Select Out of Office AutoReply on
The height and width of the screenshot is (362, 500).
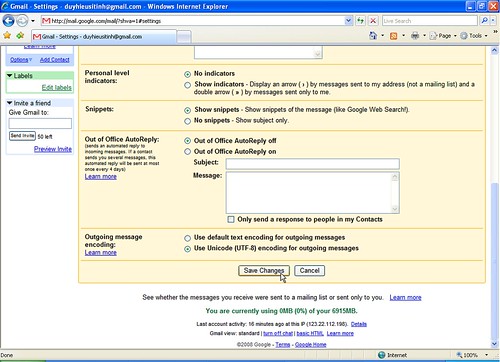(188, 152)
